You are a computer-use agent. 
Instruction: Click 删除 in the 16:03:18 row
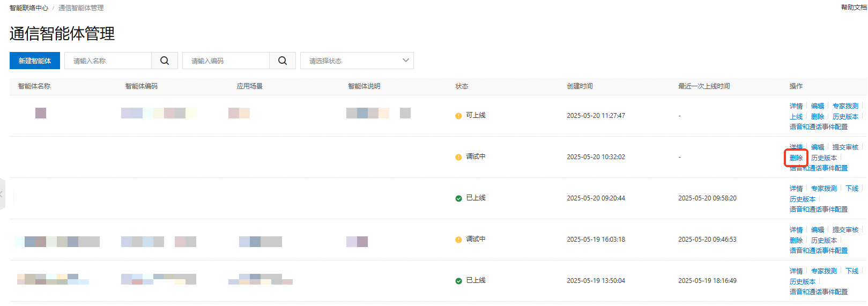pyautogui.click(x=796, y=241)
